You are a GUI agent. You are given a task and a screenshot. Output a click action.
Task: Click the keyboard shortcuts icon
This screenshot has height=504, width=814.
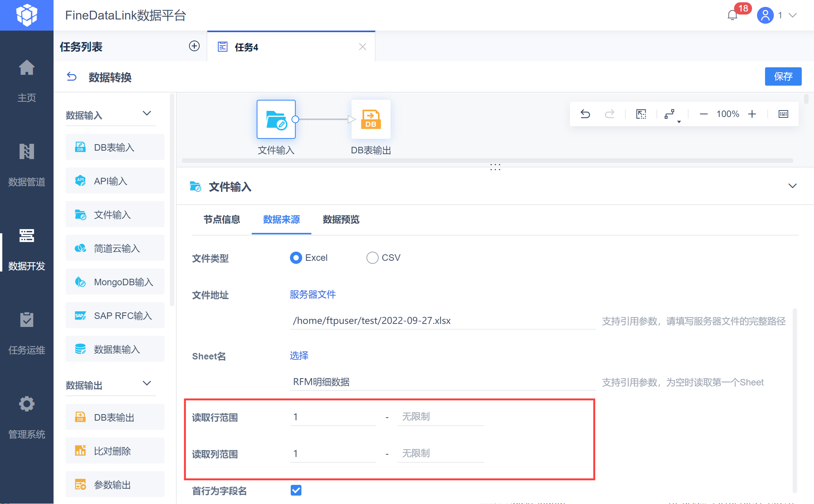pos(783,114)
